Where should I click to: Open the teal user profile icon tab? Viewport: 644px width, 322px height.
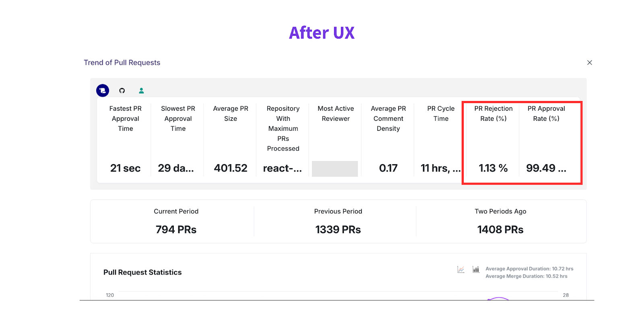(x=141, y=91)
